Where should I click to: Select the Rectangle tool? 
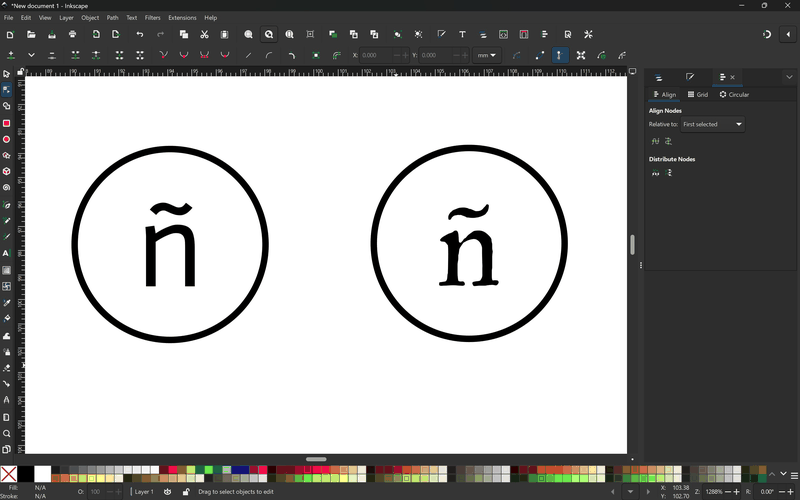(6, 123)
